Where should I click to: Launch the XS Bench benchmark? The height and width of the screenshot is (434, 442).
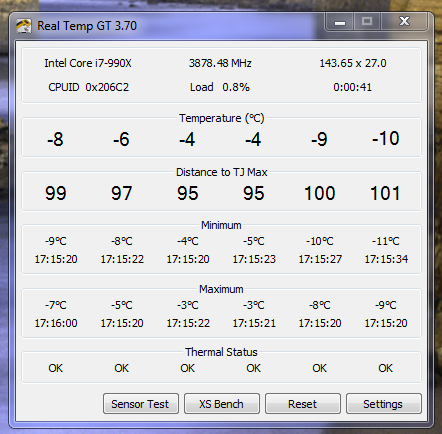tap(222, 404)
